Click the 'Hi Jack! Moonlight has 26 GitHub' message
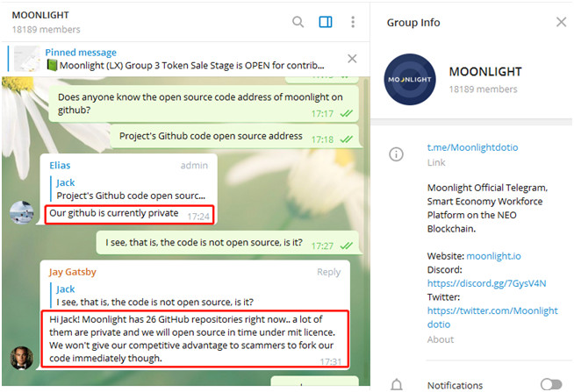Viewport: 574px width, 392px height. click(x=192, y=339)
